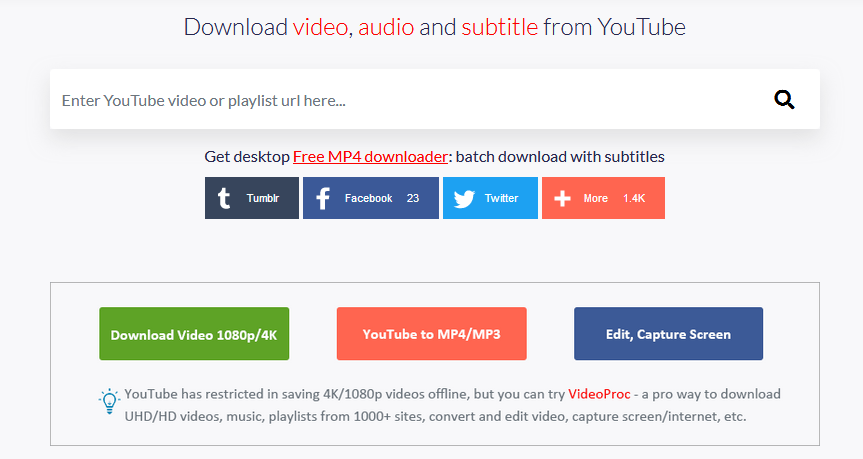Open the Free MP4 downloader link
Image resolution: width=863 pixels, height=459 pixels.
tap(369, 157)
